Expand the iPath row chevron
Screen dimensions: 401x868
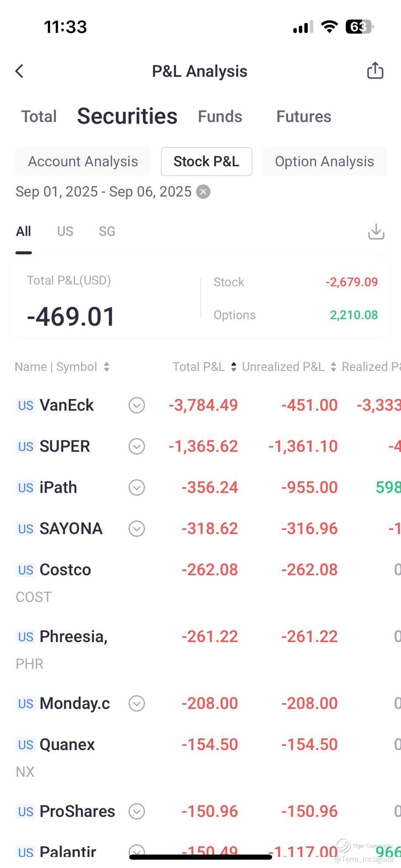point(136,488)
